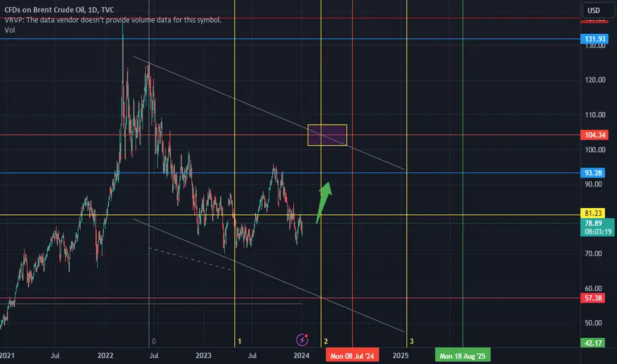Viewport: 617px width, 364px height.
Task: Select the purple rectangle drawing with yellow border
Action: [x=328, y=135]
